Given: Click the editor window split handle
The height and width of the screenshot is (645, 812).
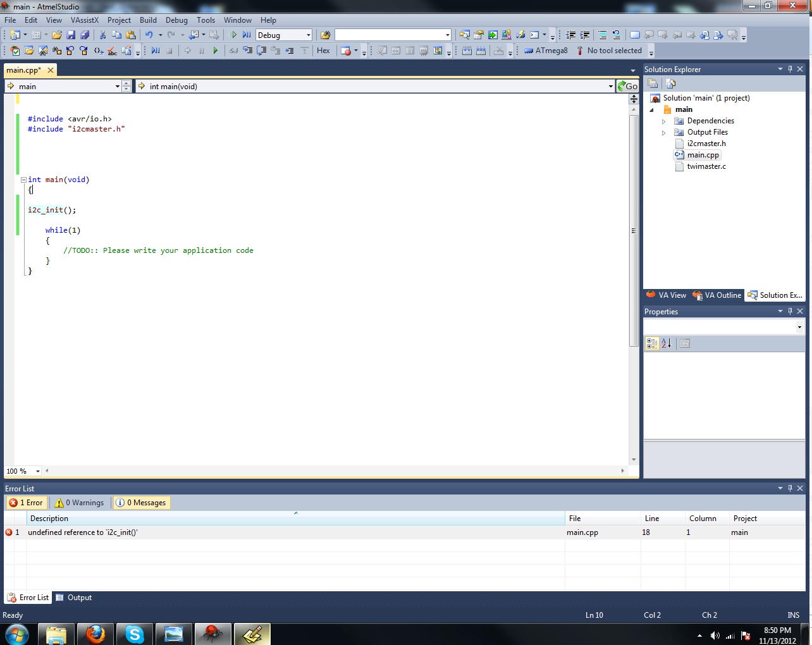Looking at the screenshot, I should pos(634,99).
